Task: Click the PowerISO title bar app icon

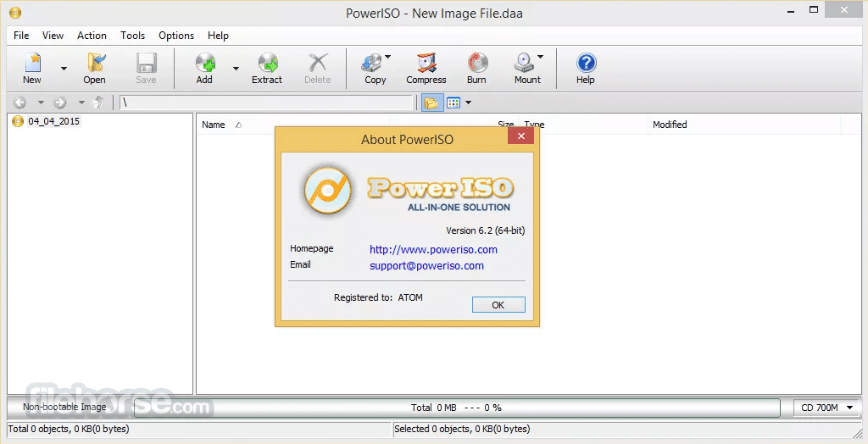Action: point(15,12)
